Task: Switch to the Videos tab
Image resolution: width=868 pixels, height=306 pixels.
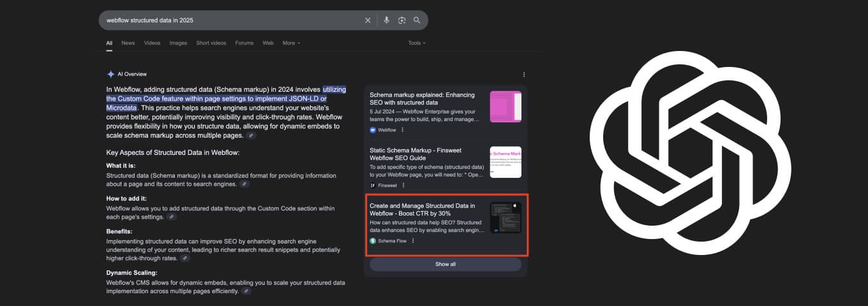Action: [x=152, y=43]
